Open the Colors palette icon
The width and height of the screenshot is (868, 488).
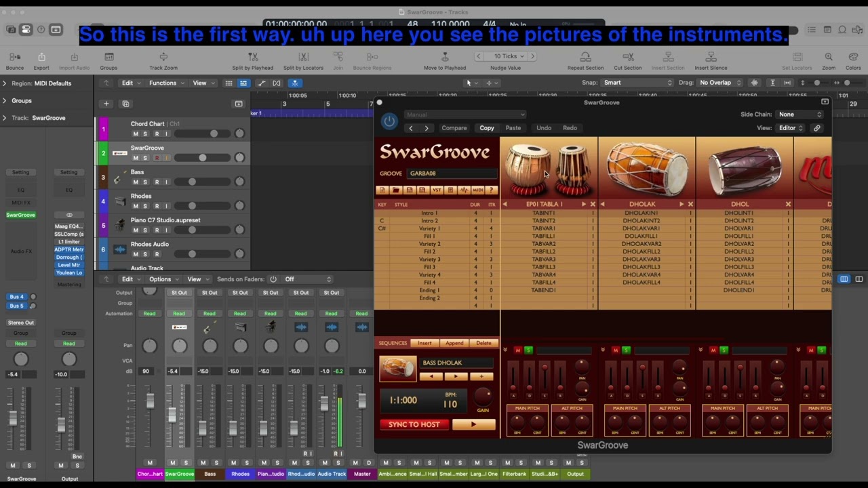[x=853, y=57]
